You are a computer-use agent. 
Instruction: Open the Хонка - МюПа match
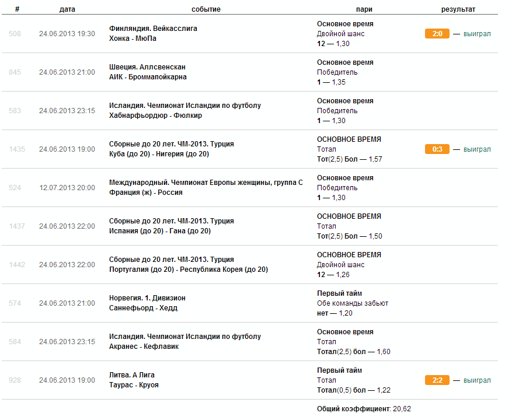(x=133, y=38)
